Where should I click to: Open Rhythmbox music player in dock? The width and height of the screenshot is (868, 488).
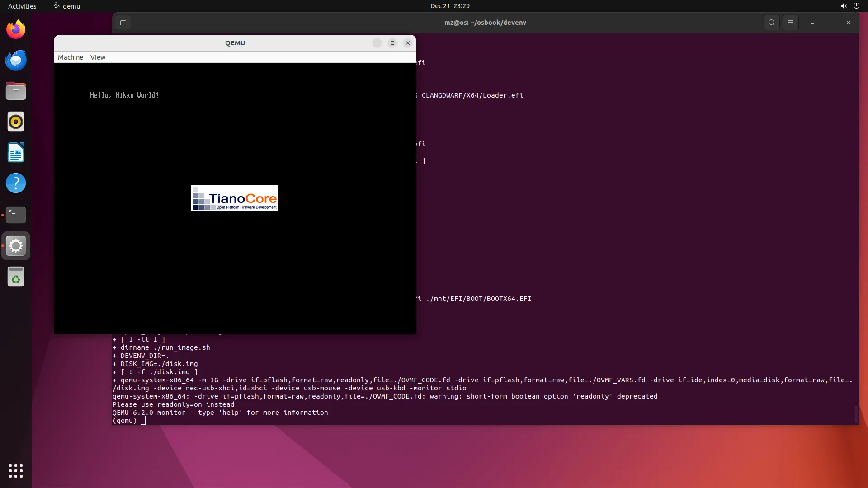[16, 122]
